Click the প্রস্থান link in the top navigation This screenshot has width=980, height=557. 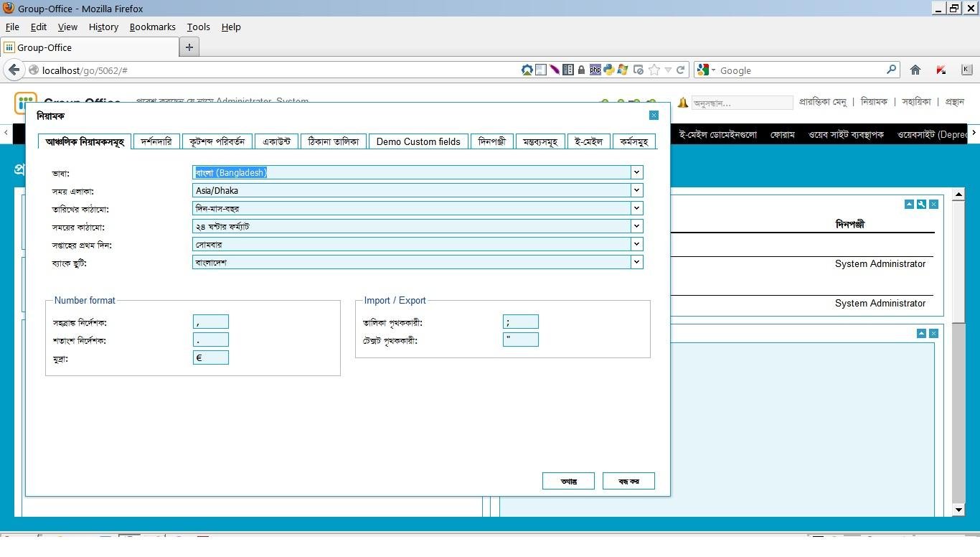(954, 101)
